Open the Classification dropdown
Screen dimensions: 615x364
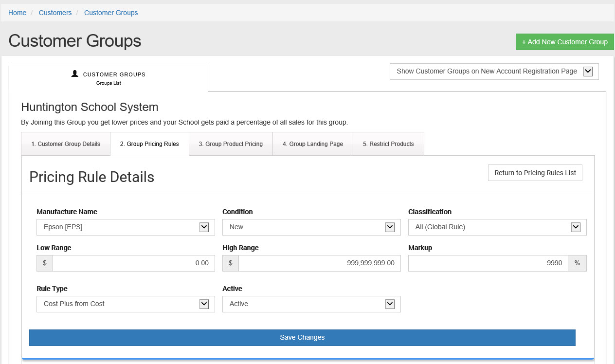(497, 227)
